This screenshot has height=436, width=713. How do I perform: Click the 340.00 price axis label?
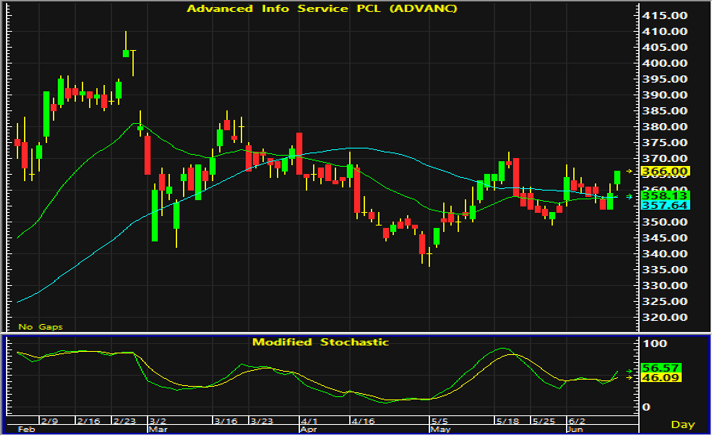[x=664, y=254]
